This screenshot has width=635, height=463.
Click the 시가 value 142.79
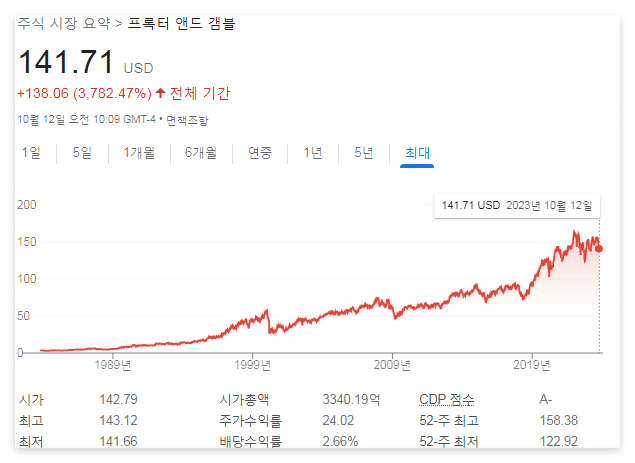click(118, 400)
